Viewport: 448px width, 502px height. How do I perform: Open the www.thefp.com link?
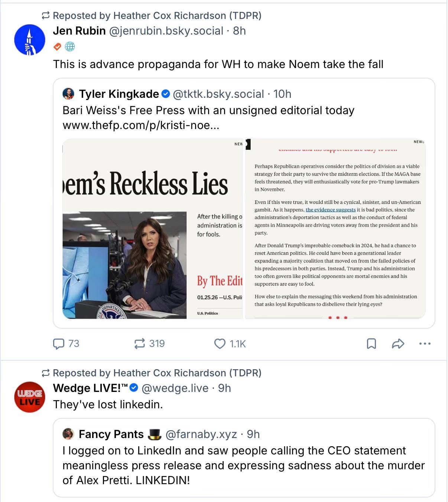[141, 125]
